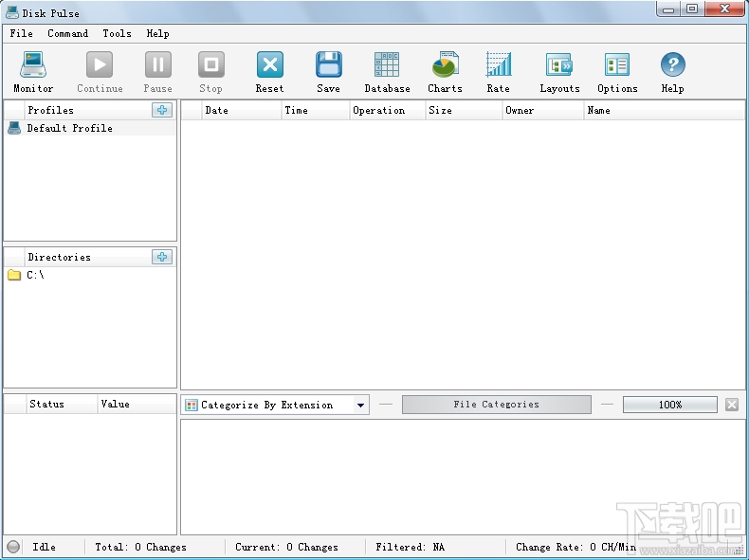Select the C:\ directory entry

90,275
